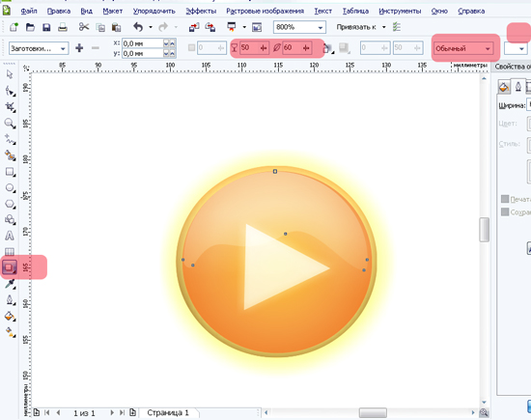Select the Eyedropper tool
The height and width of the screenshot is (420, 531).
[10, 284]
